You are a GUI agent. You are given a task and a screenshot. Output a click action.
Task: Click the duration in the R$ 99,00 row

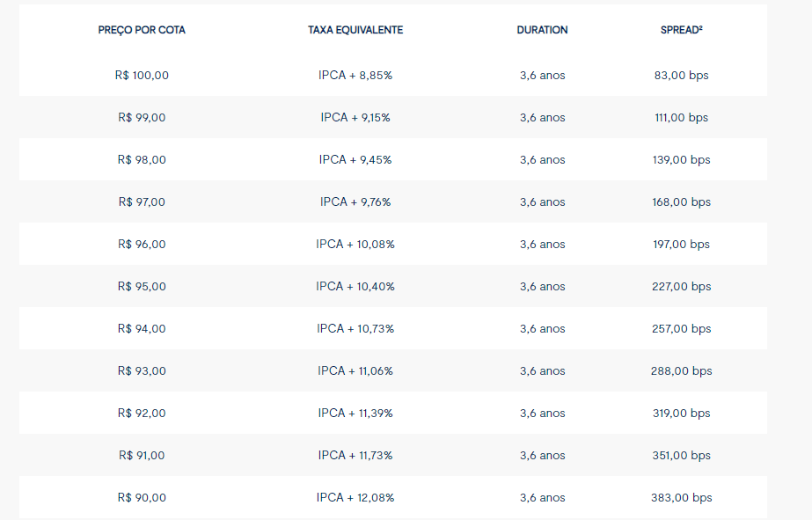pos(542,118)
